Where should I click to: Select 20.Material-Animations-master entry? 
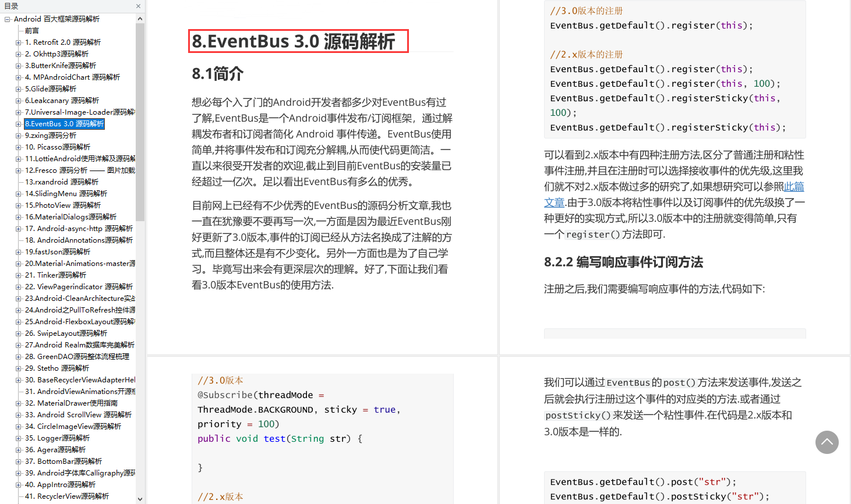coord(80,264)
